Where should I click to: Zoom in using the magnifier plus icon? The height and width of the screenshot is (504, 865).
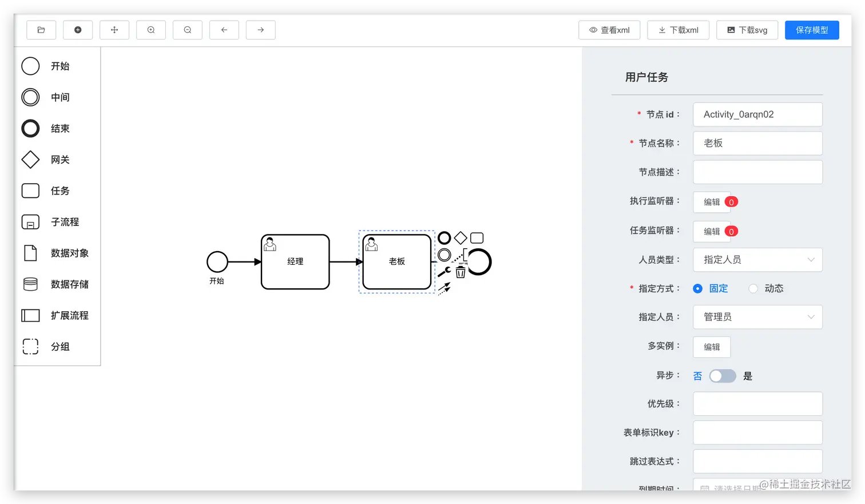151,30
